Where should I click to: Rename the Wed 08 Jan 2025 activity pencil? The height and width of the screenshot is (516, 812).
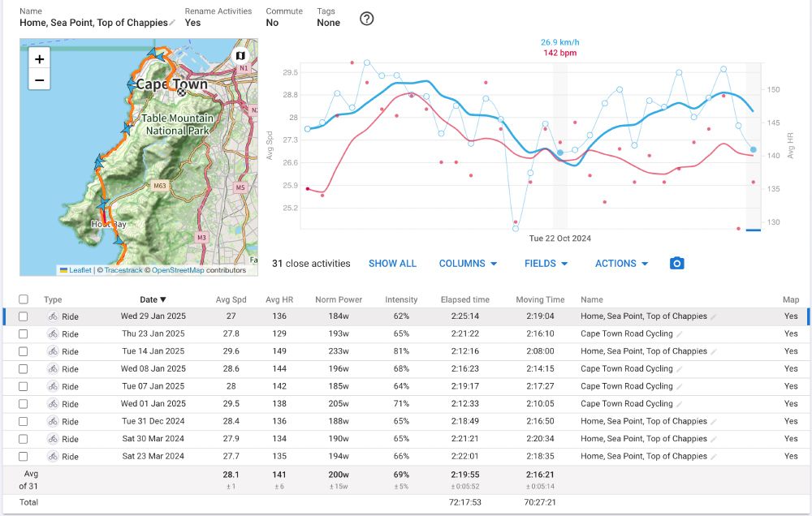[x=680, y=369]
